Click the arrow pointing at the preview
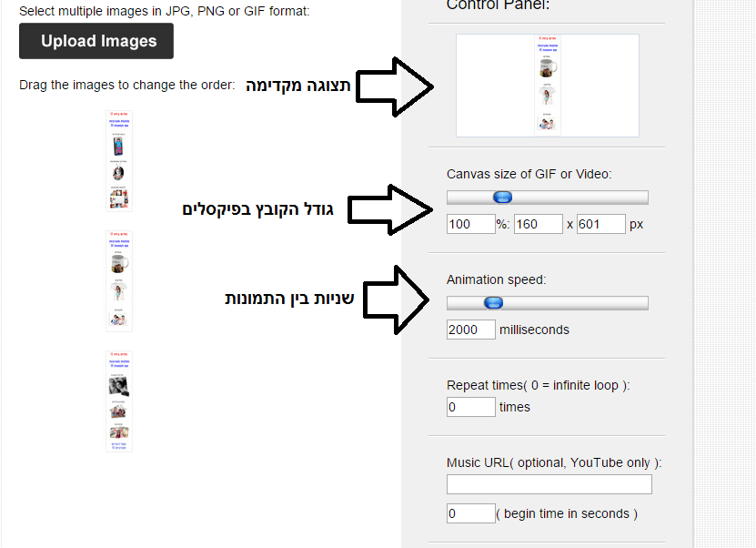 (394, 86)
